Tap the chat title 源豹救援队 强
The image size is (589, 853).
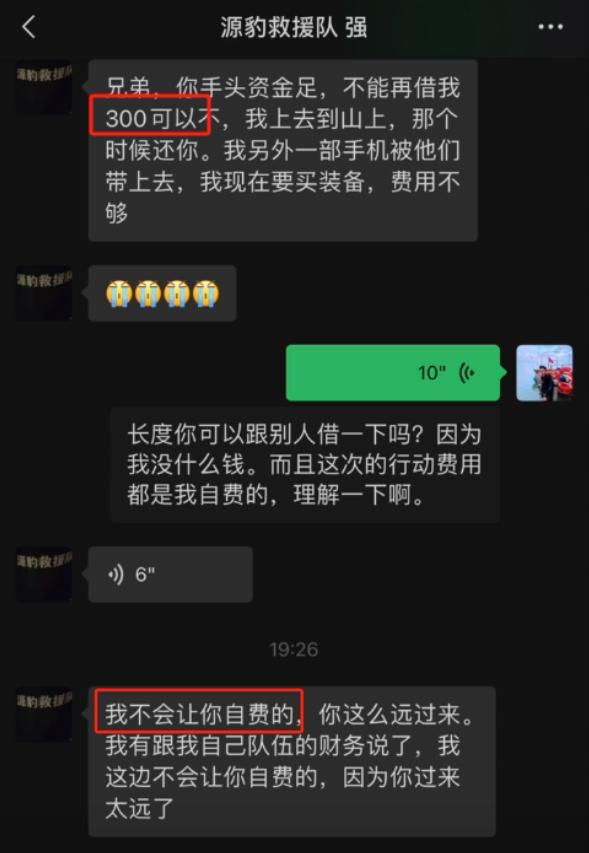click(294, 27)
